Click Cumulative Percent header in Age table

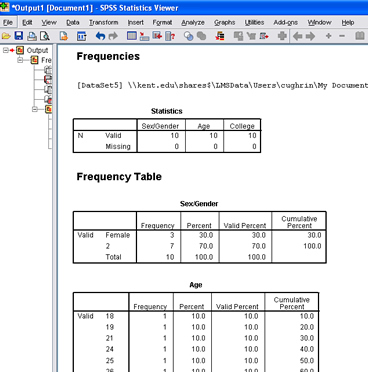click(x=292, y=303)
